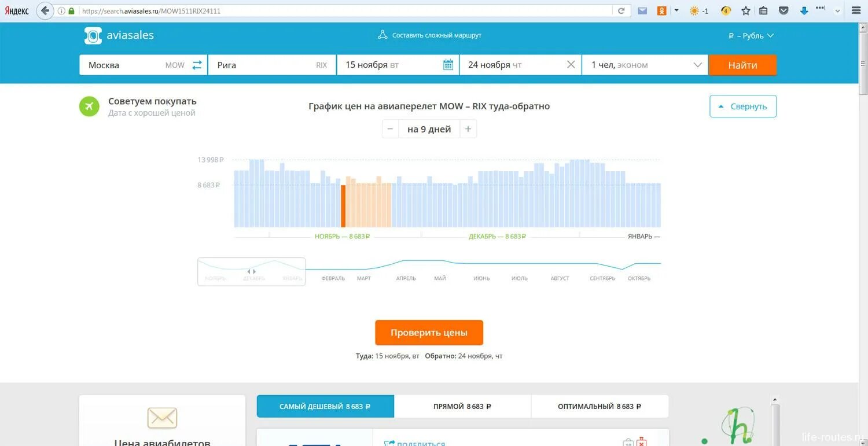Click the green padlock security icon
Viewport: 868px width, 446px height.
[x=71, y=11]
